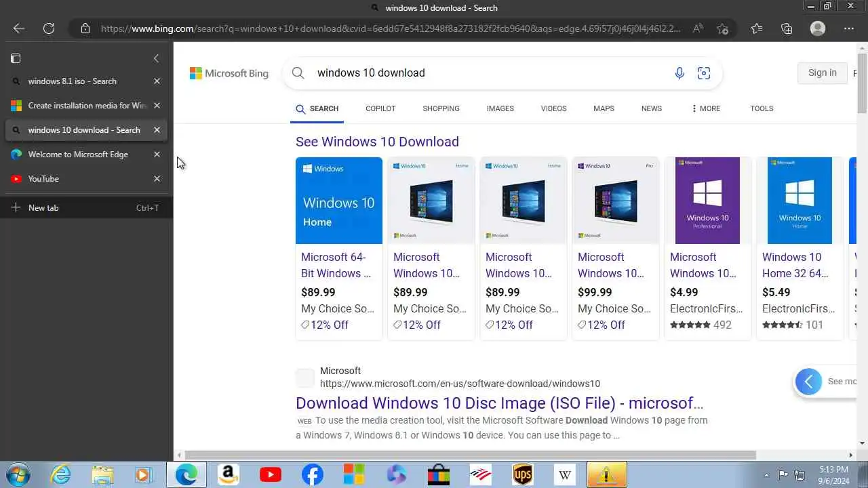Viewport: 868px width, 488px height.
Task: Open Microsoft Store bag taskbar icon
Action: (x=439, y=475)
